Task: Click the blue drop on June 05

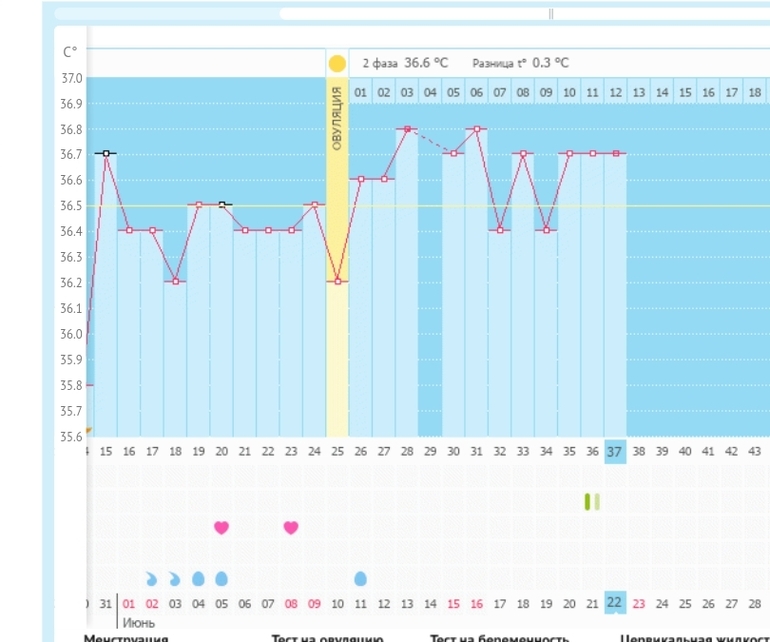Action: point(221,578)
